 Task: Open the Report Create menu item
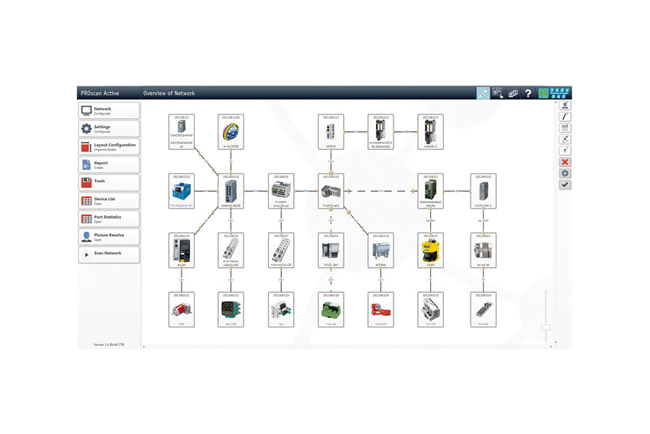coord(109,165)
